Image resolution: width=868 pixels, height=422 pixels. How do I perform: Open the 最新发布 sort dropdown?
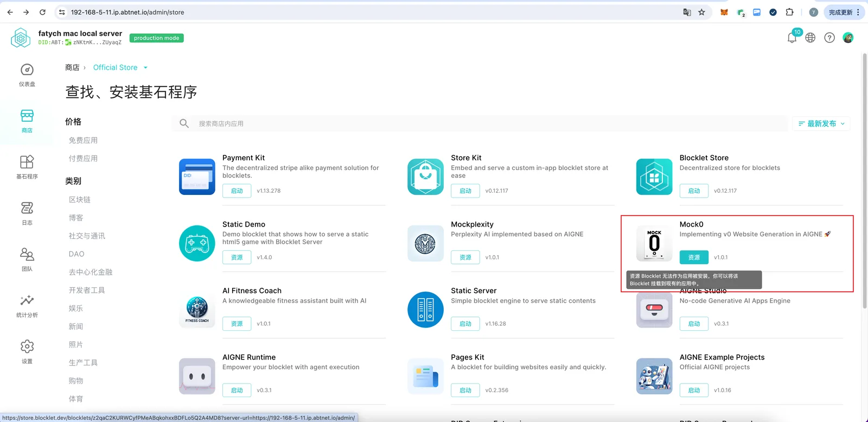pyautogui.click(x=821, y=124)
